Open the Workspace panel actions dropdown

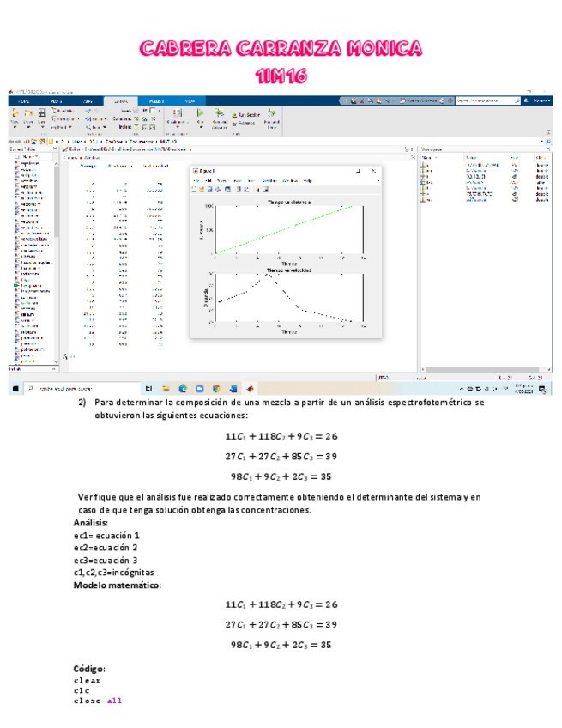pyautogui.click(x=547, y=149)
